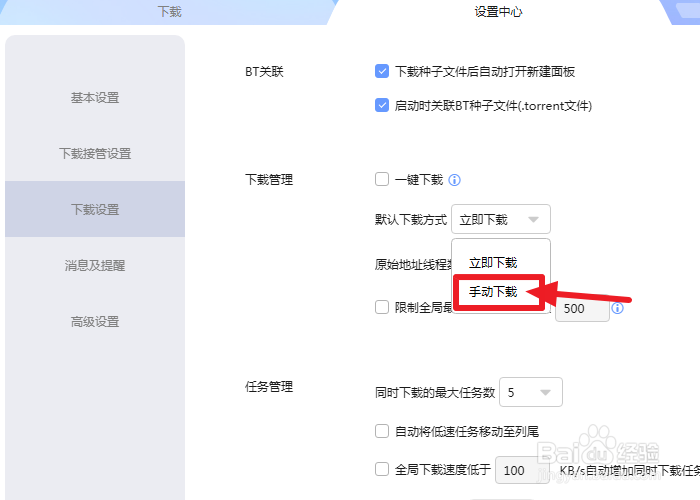Viewport: 700px width, 500px height.
Task: Switch to the 下载 tab
Action: pyautogui.click(x=170, y=12)
